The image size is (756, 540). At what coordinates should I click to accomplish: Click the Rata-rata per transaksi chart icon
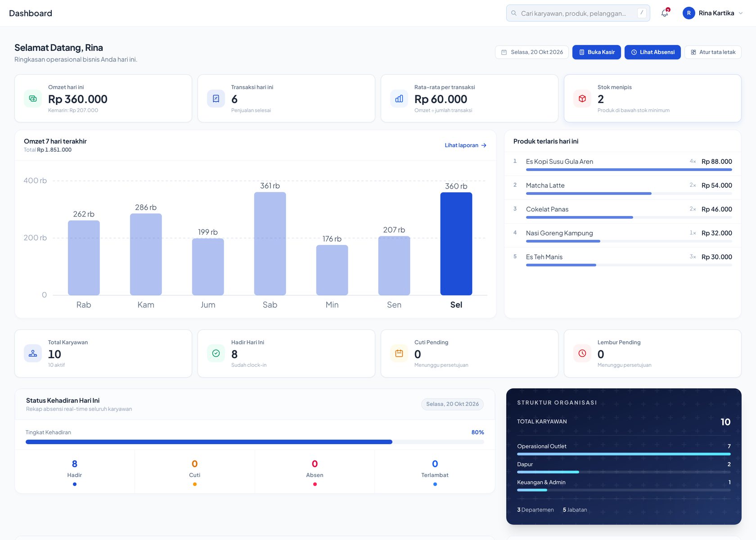pos(399,99)
